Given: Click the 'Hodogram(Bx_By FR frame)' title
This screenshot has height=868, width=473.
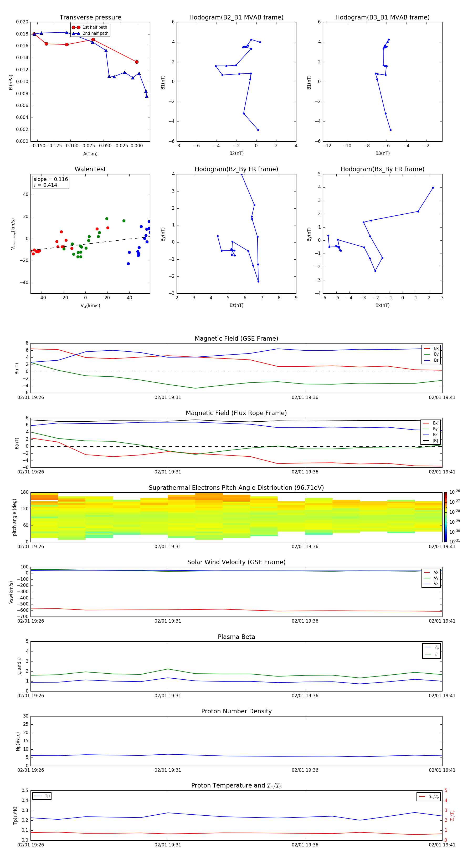Looking at the screenshot, I should (382, 169).
